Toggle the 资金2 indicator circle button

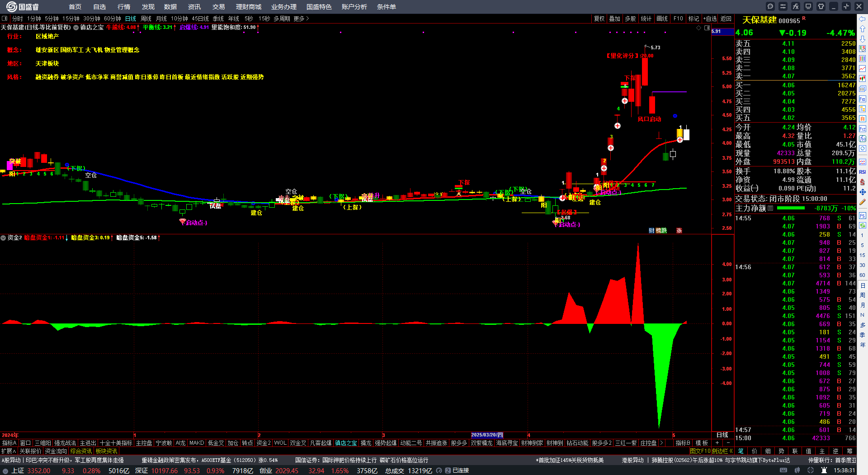(x=3, y=237)
